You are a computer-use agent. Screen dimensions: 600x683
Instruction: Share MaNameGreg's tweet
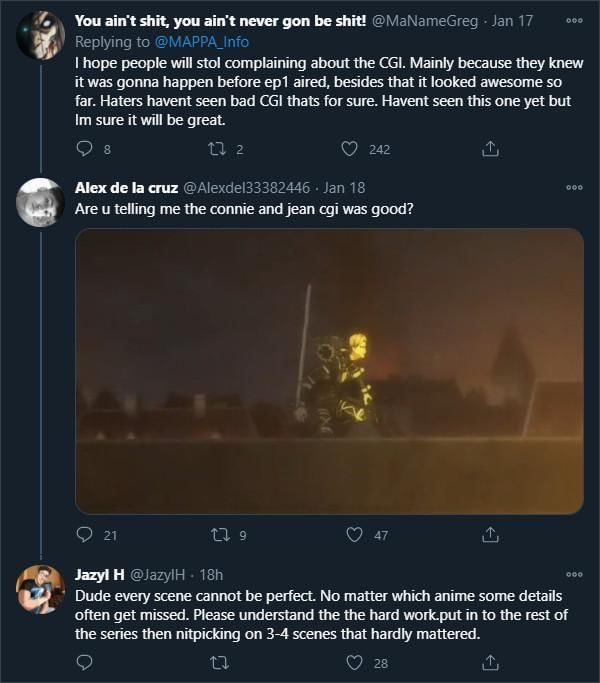(490, 149)
